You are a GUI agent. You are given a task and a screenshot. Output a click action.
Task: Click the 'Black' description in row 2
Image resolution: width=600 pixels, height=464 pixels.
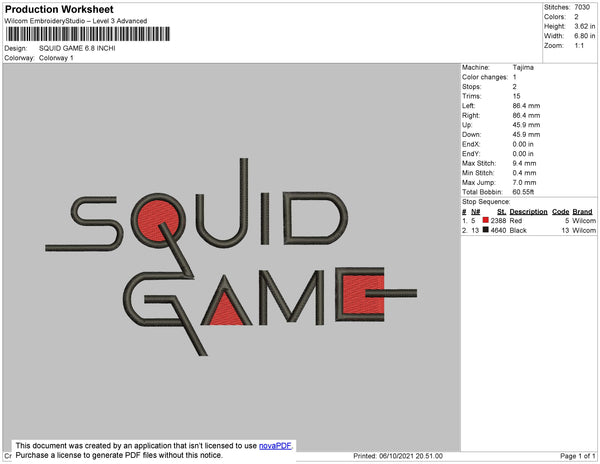[x=518, y=230]
